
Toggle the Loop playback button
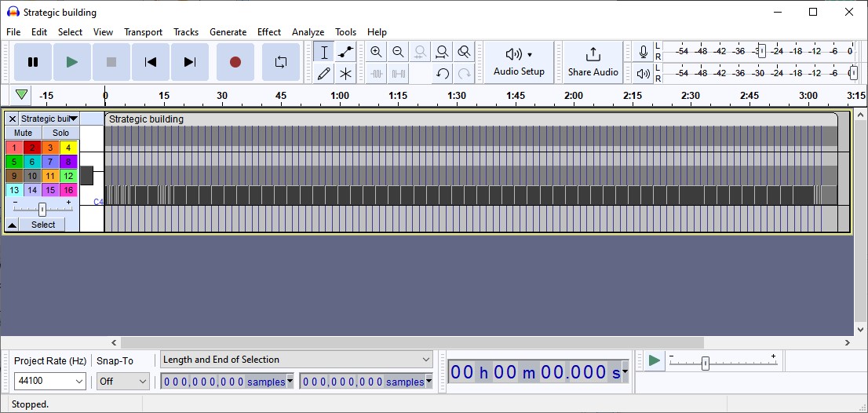pos(280,62)
